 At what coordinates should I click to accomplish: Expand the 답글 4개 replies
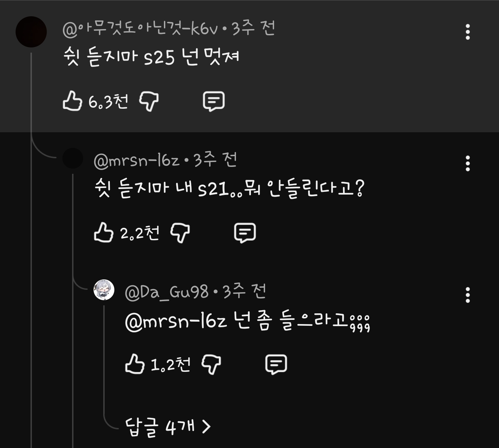(159, 427)
